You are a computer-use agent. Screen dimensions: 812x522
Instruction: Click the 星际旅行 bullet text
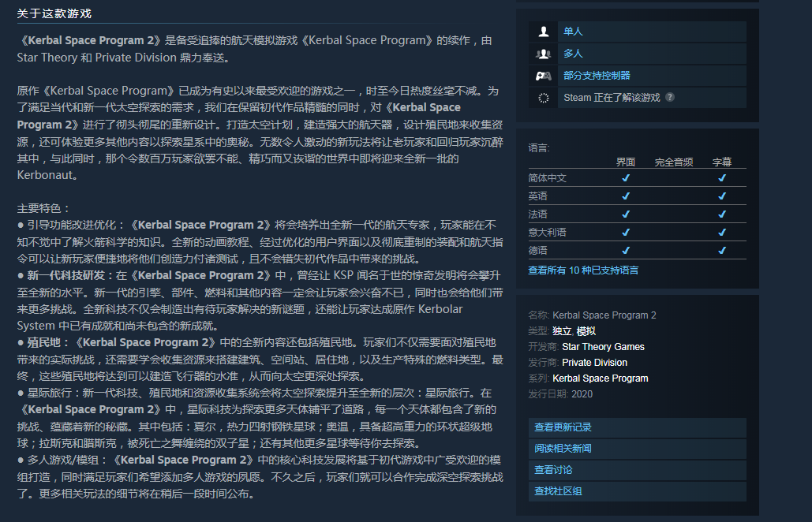coord(49,393)
